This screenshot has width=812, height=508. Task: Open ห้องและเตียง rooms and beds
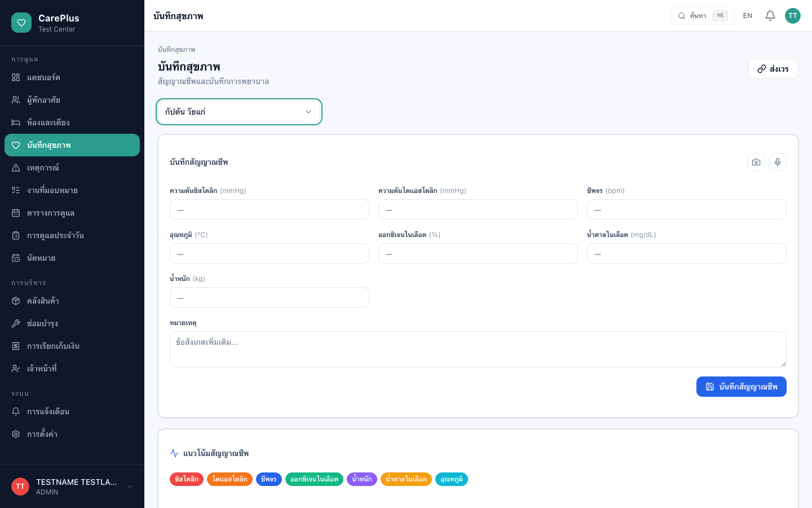pos(72,122)
